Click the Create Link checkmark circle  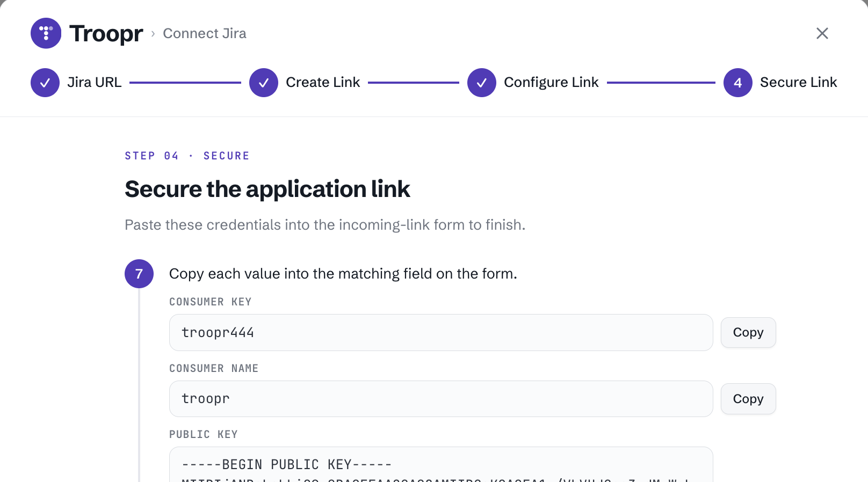pos(264,83)
